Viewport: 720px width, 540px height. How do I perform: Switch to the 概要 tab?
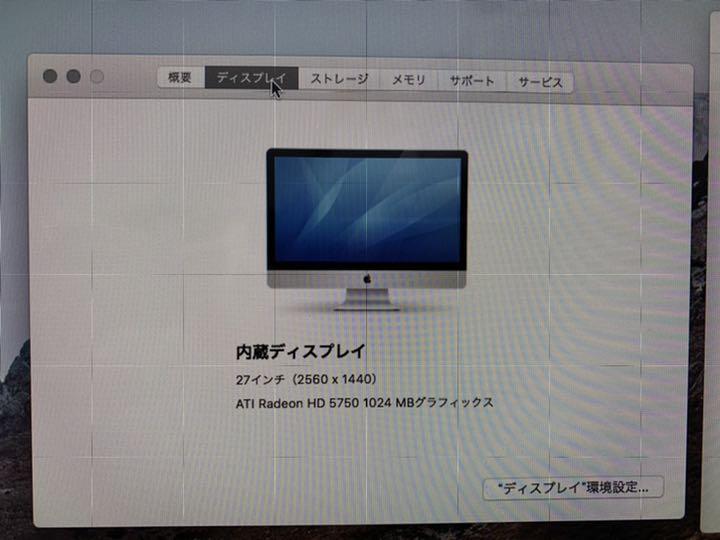(x=180, y=77)
